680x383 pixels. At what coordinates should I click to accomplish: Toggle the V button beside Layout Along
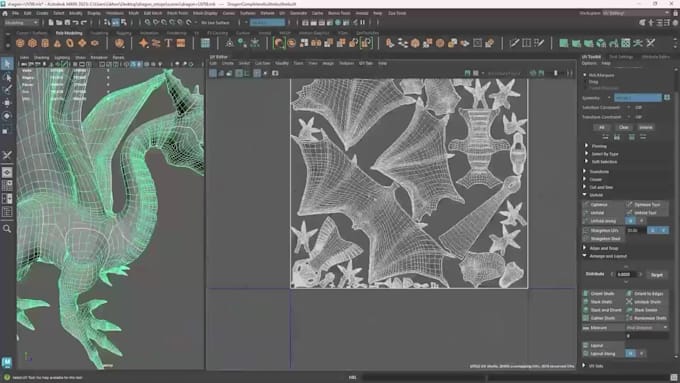[641, 354]
